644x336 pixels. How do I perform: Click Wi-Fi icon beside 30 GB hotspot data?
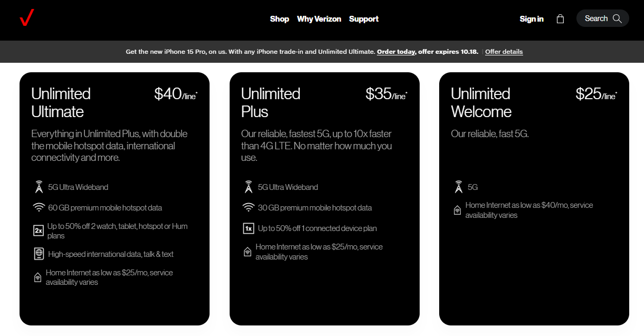pos(249,208)
